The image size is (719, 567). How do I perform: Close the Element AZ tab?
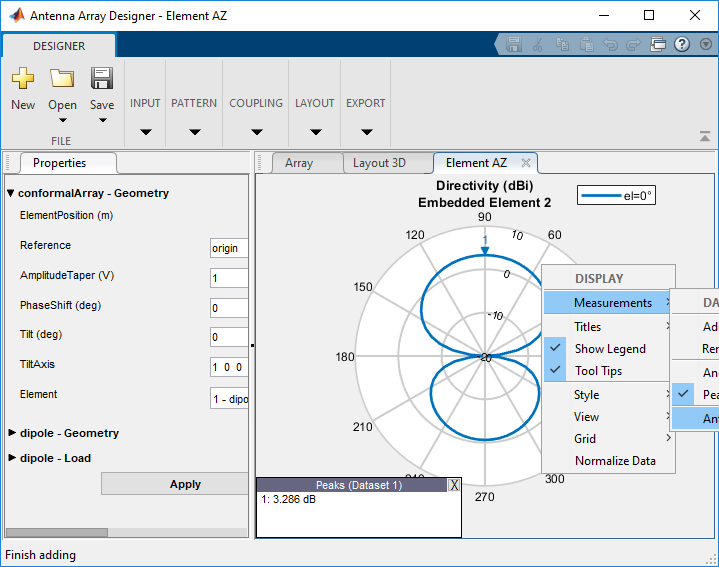pyautogui.click(x=526, y=163)
